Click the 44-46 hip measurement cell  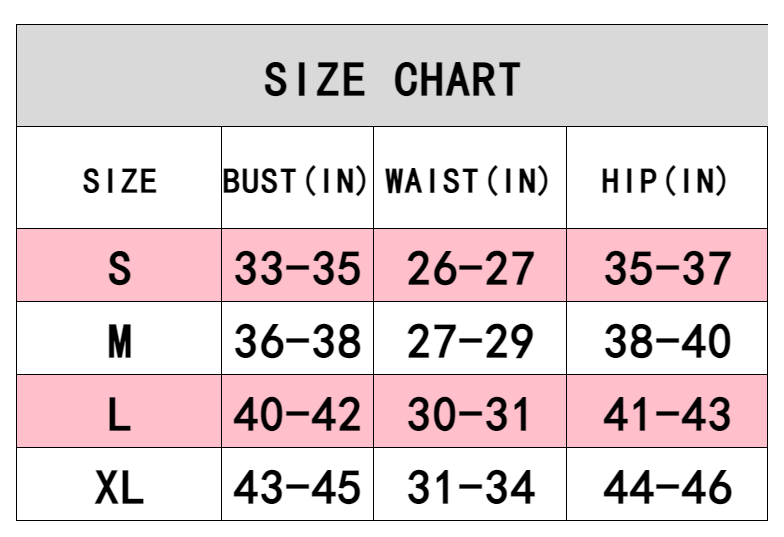coord(667,488)
